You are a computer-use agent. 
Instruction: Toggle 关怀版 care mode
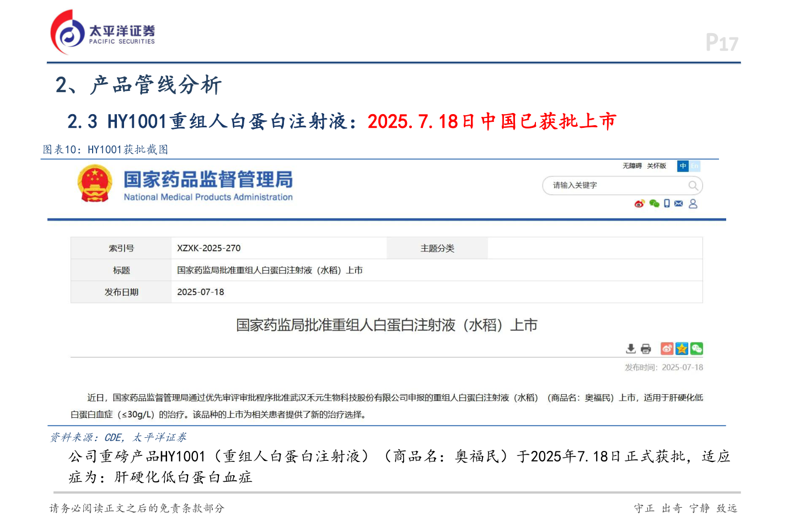[658, 165]
